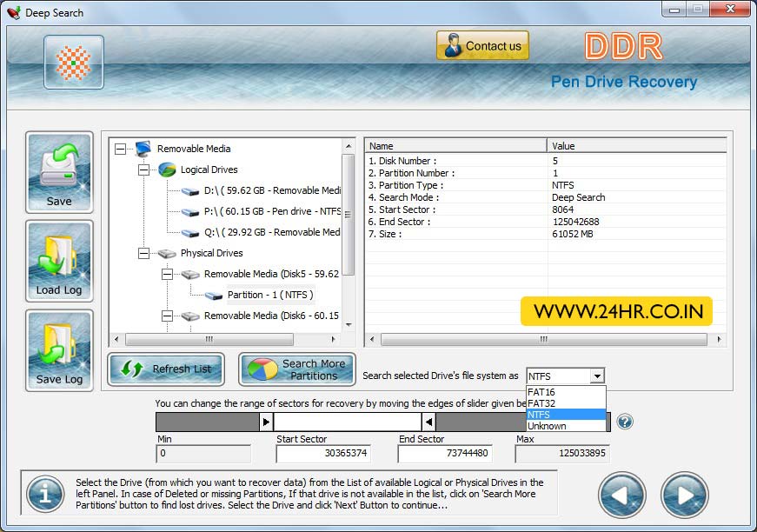Open the blue help question mark icon

[625, 422]
